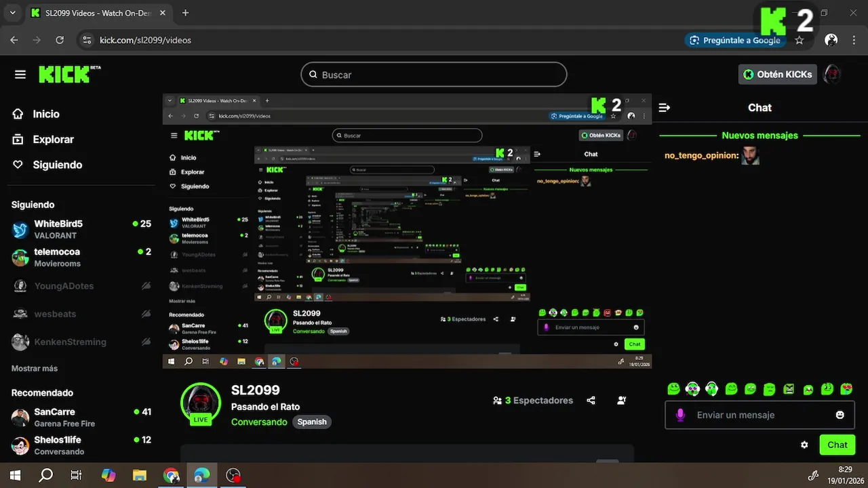Image resolution: width=868 pixels, height=488 pixels.
Task: Open File Explorer from the taskbar
Action: pos(140,475)
